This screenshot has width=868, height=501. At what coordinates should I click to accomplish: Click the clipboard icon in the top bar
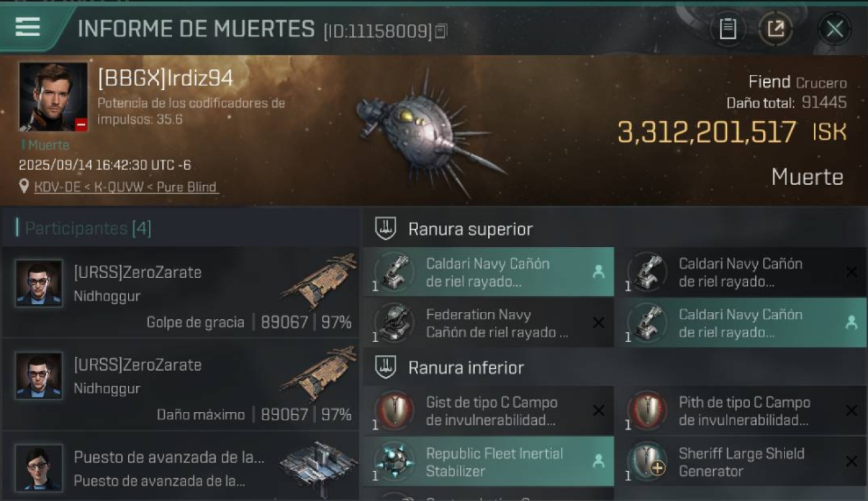pyautogui.click(x=728, y=29)
